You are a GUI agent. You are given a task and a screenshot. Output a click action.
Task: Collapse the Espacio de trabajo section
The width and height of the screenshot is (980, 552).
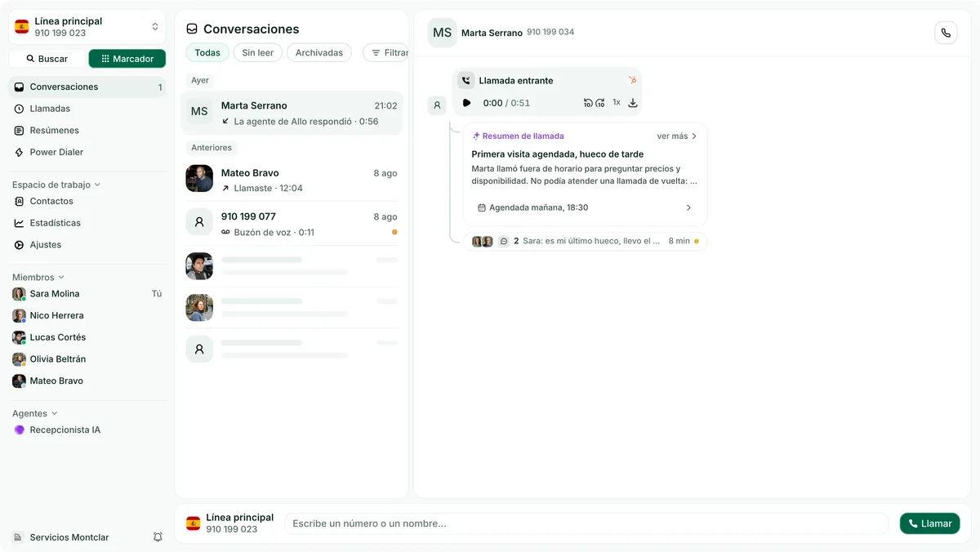(56, 185)
